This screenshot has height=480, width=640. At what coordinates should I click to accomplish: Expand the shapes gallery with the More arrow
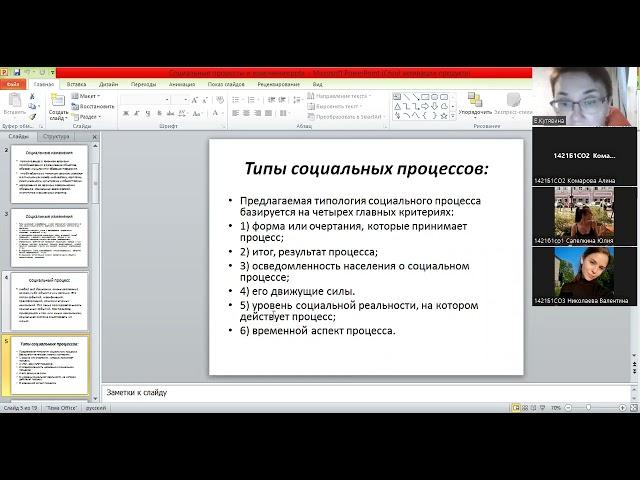pyautogui.click(x=453, y=117)
